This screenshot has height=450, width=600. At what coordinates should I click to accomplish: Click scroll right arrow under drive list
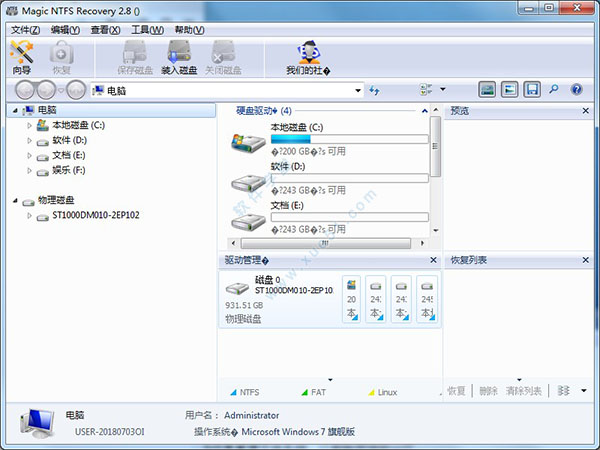tap(422, 243)
